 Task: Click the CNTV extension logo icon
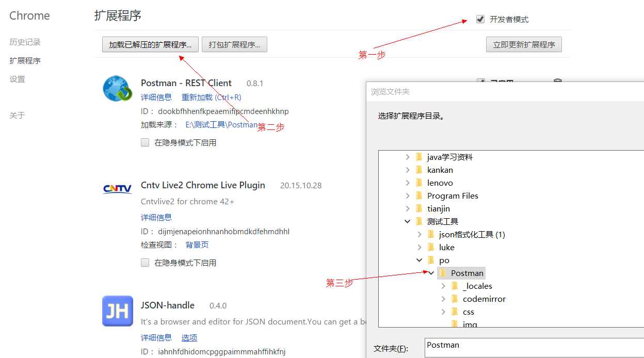(118, 189)
